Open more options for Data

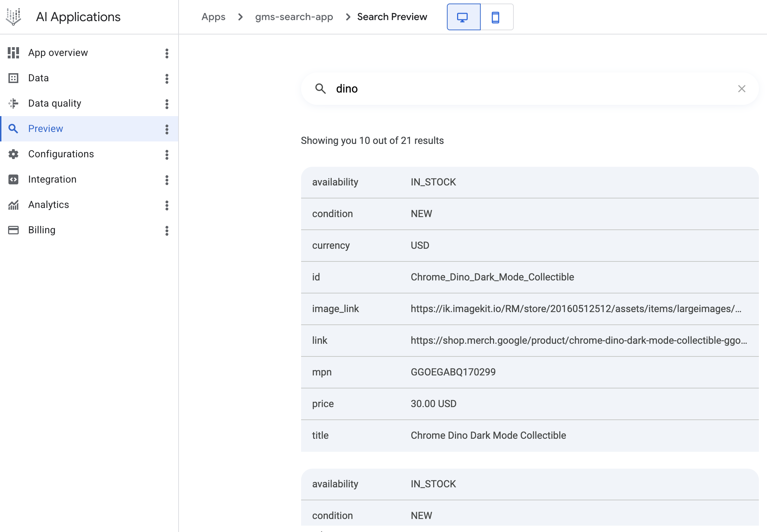click(x=167, y=79)
